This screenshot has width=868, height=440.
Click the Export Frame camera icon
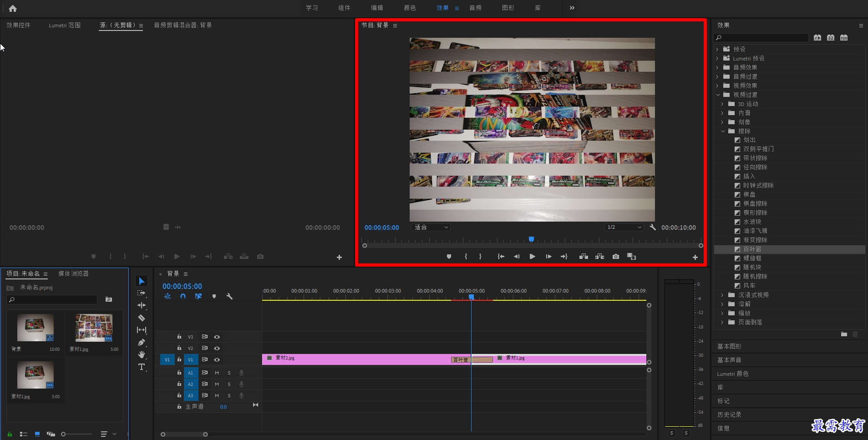coord(616,257)
